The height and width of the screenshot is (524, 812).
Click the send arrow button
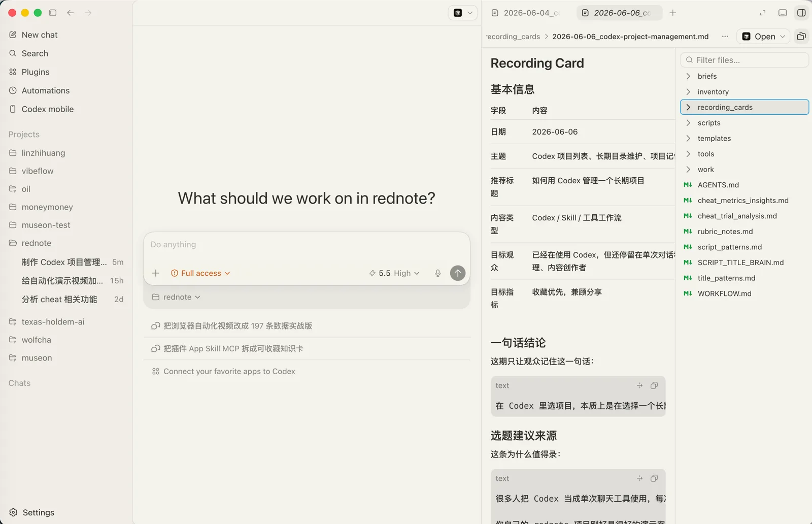458,273
